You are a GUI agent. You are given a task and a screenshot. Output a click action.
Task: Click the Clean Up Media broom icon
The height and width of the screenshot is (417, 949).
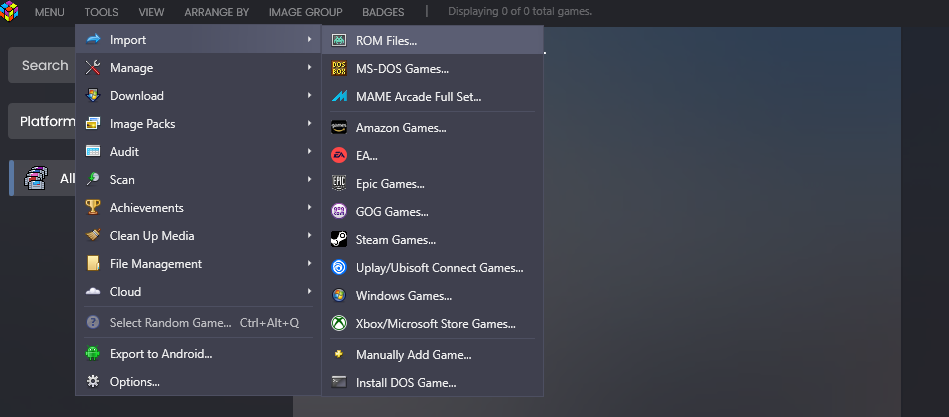point(93,235)
